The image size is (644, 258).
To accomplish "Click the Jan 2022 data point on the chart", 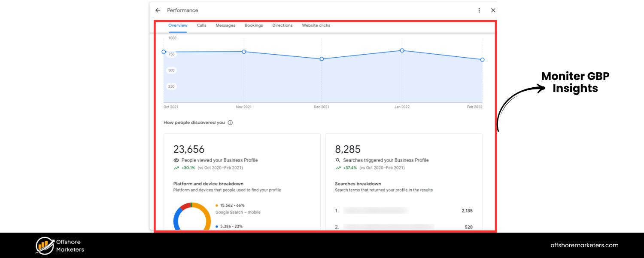I will [x=402, y=50].
